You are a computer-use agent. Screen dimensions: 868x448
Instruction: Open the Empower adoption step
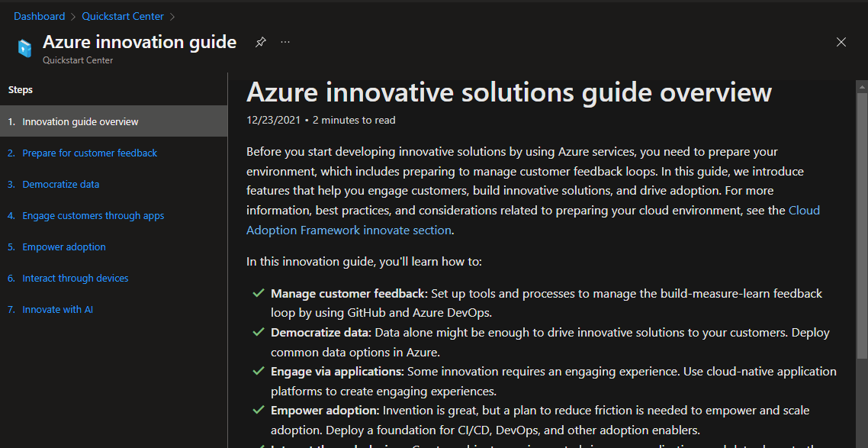point(64,247)
